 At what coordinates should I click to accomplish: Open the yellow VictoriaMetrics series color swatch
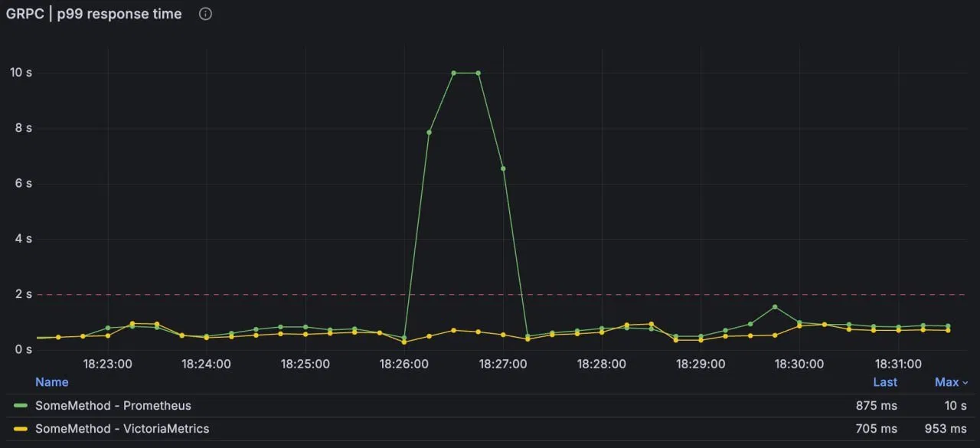click(21, 429)
